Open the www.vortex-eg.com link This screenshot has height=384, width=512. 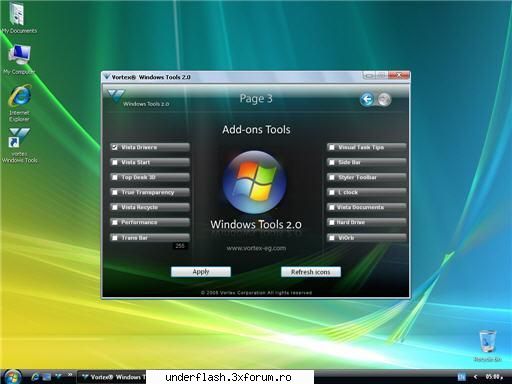(256, 248)
